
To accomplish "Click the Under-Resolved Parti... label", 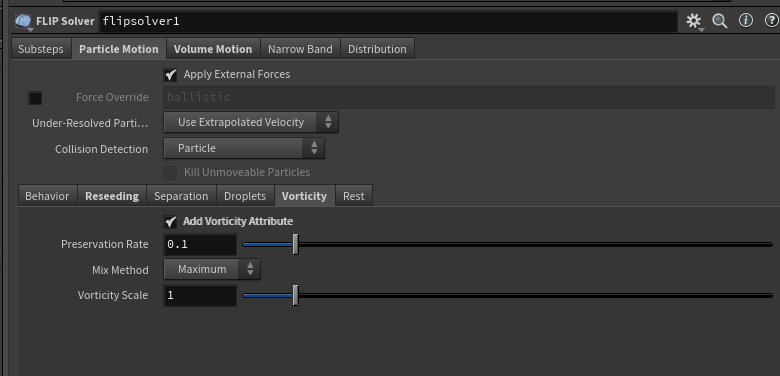I will (x=90, y=123).
